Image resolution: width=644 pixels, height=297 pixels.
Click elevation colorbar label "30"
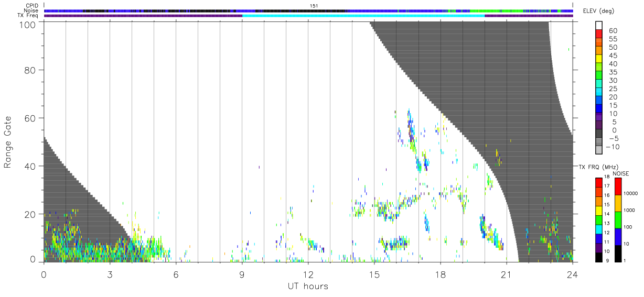tap(613, 80)
